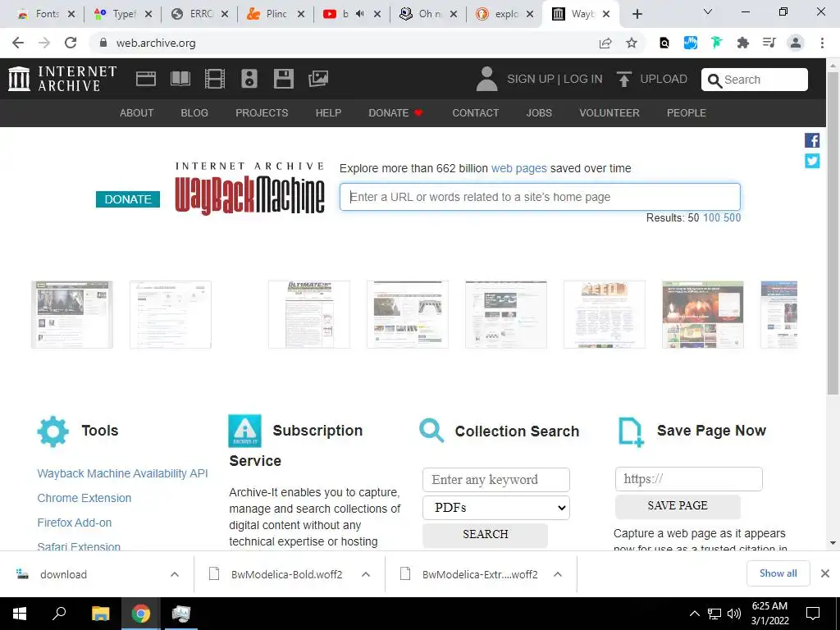
Task: Focus the https:// save page field
Action: (689, 479)
